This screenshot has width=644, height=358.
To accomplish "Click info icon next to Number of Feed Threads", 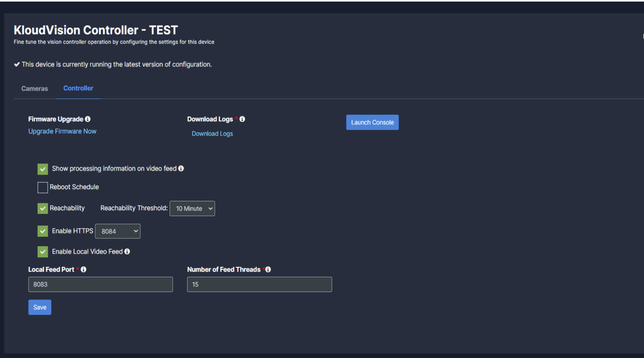I will pyautogui.click(x=268, y=269).
